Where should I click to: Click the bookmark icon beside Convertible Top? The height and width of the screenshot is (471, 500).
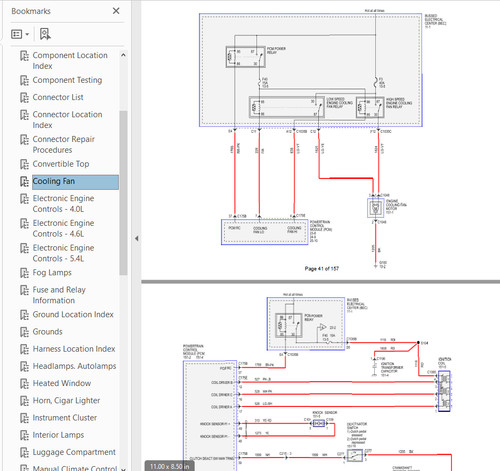point(24,164)
